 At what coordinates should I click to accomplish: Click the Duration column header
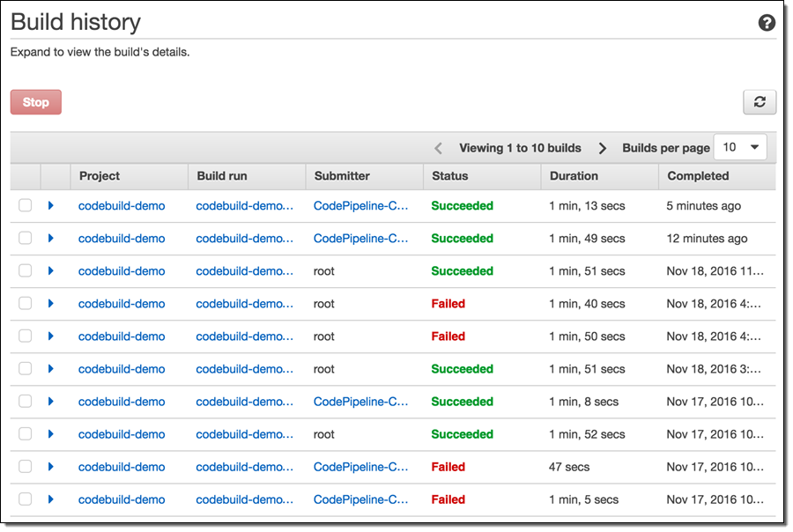574,176
